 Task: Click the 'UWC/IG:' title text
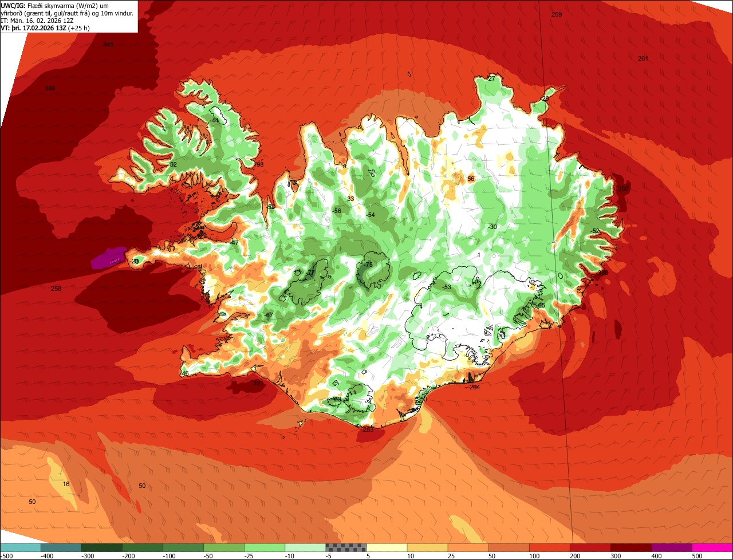point(12,5)
